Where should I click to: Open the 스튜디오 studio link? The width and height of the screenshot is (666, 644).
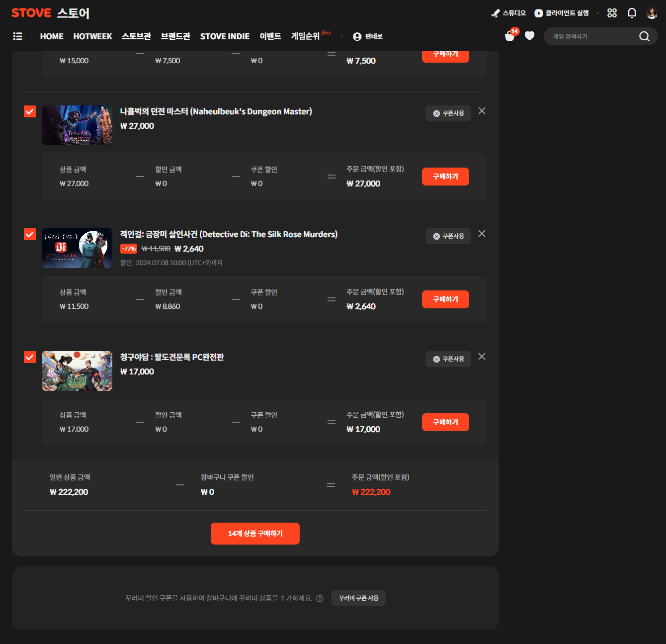click(x=508, y=13)
